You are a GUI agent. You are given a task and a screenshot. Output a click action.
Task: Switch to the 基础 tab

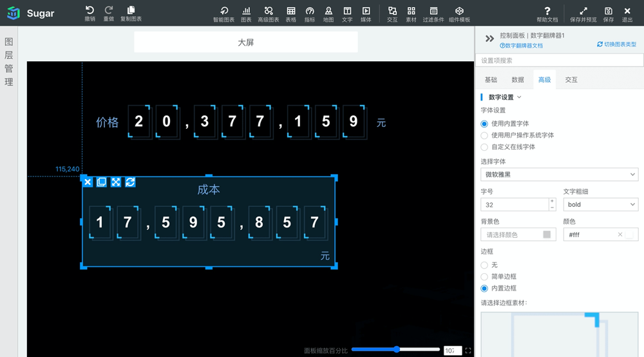point(491,80)
